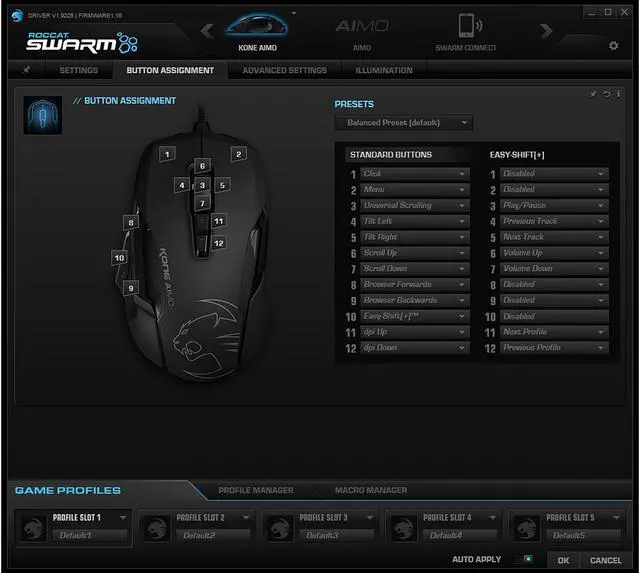
Task: Select the Kone AIMO mouse device icon
Action: (256, 25)
